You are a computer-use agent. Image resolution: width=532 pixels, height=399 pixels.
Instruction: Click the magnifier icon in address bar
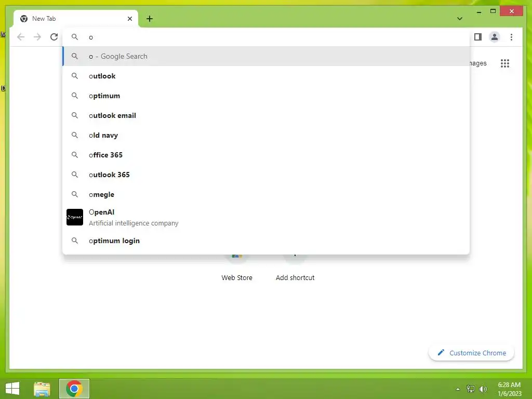tap(75, 37)
